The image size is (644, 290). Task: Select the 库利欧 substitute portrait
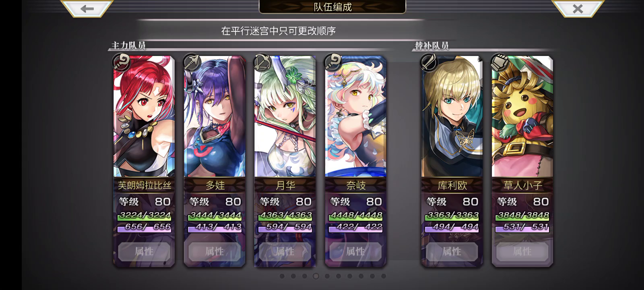point(452,116)
